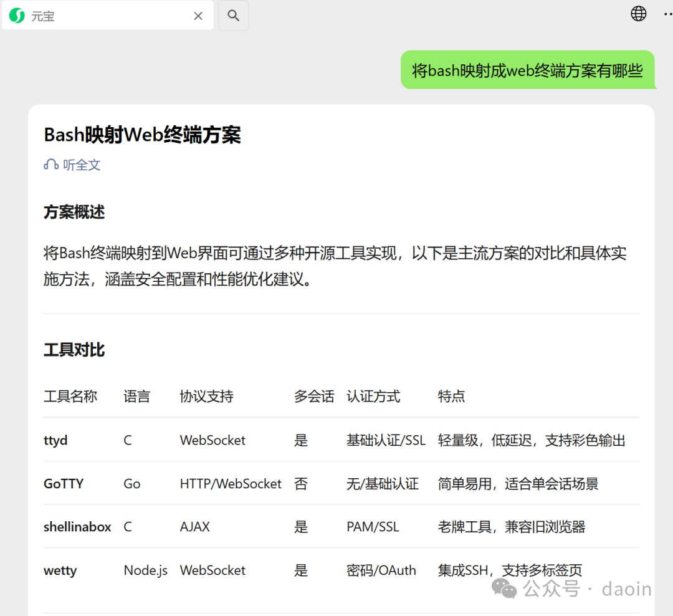Click the search magnifier icon

pyautogui.click(x=233, y=16)
